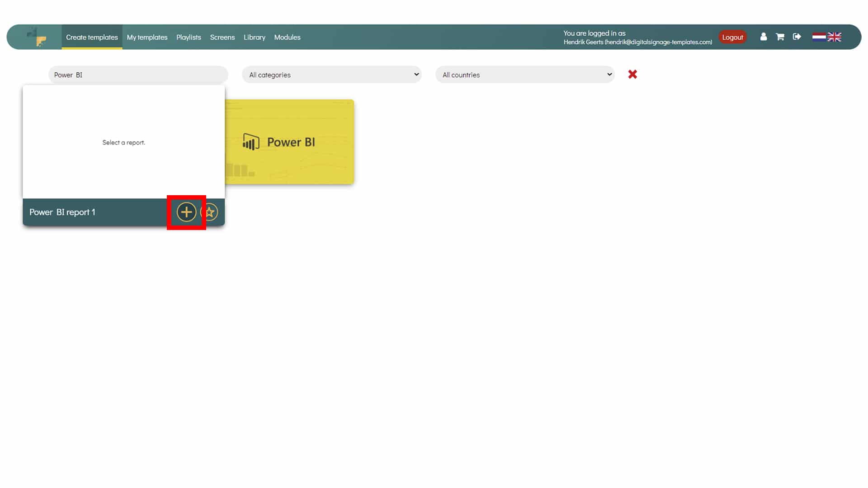
Task: Click the site logo in the navigation bar
Action: (x=37, y=37)
